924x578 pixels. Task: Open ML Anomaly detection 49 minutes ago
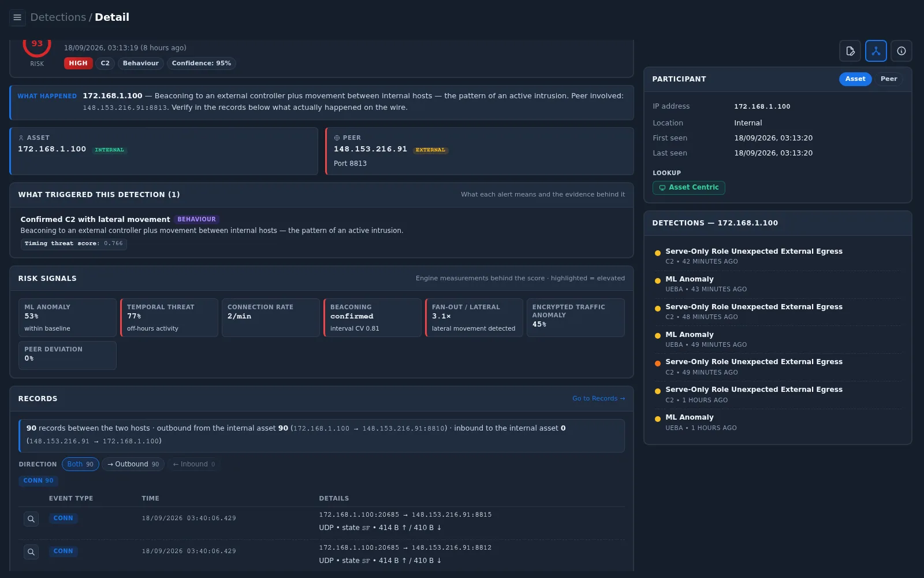pos(777,339)
